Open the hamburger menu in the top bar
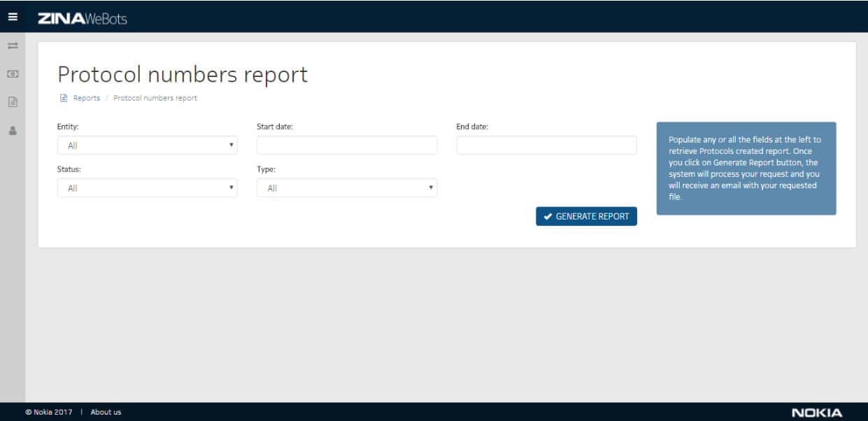Viewport: 868px width, 421px height. tap(13, 17)
